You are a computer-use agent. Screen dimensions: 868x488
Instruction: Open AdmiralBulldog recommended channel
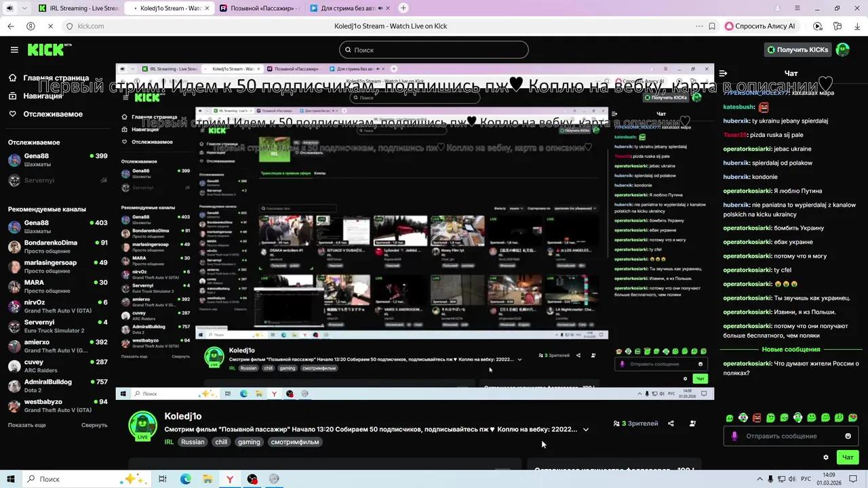(x=58, y=386)
